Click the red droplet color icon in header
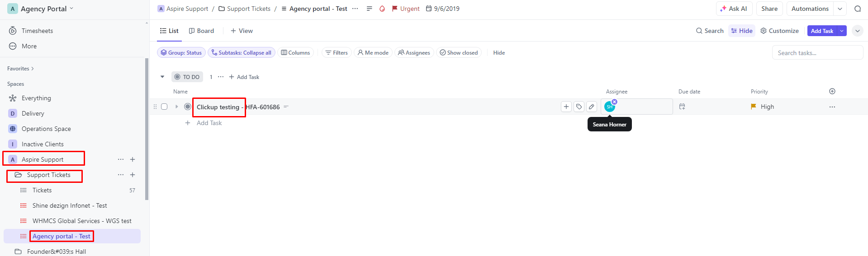 382,9
